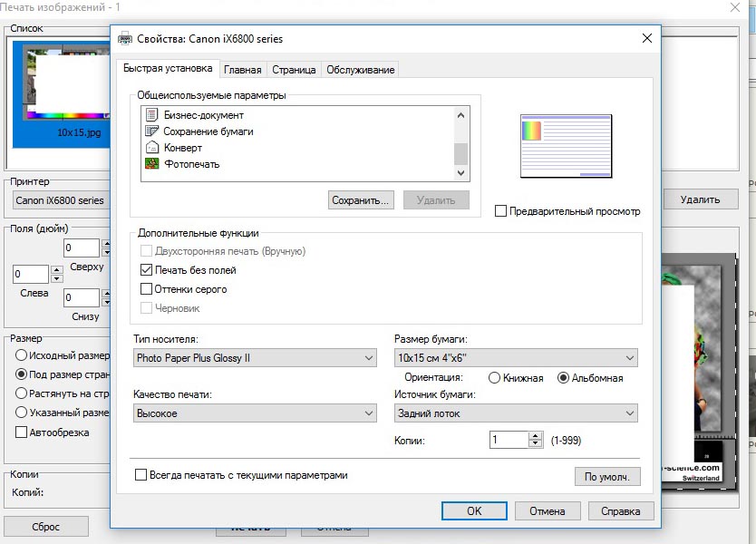Open the Качество печати dropdown
This screenshot has width=756, height=544.
coord(255,413)
